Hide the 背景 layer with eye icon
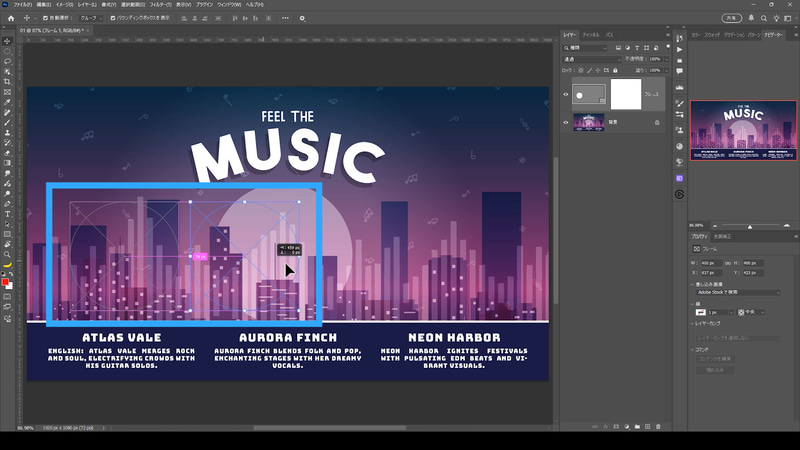This screenshot has width=800, height=450. 566,122
